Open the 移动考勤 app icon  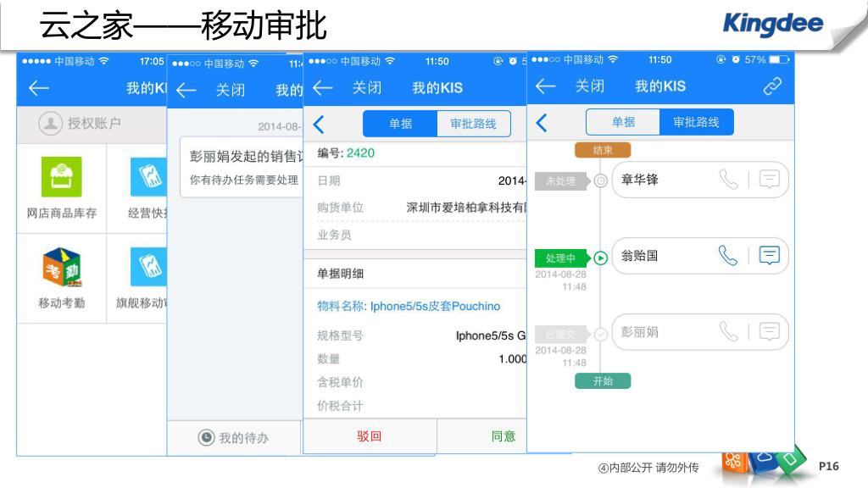(x=61, y=267)
